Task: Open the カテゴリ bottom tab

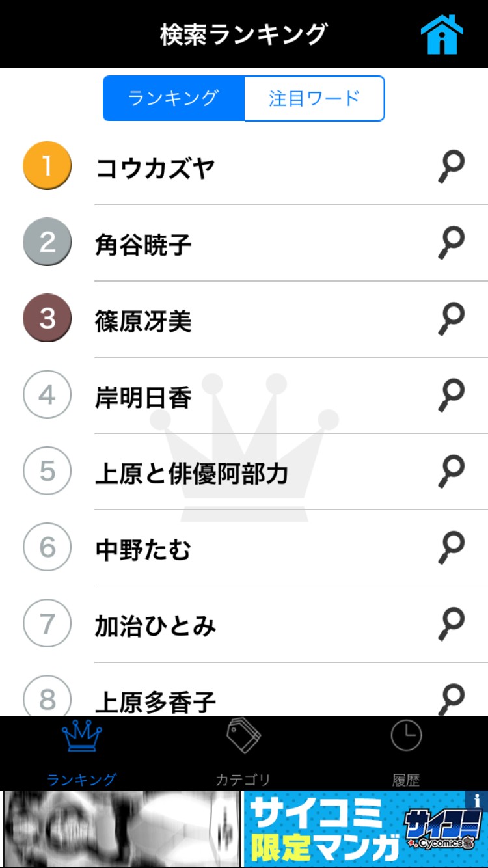Action: click(x=243, y=752)
